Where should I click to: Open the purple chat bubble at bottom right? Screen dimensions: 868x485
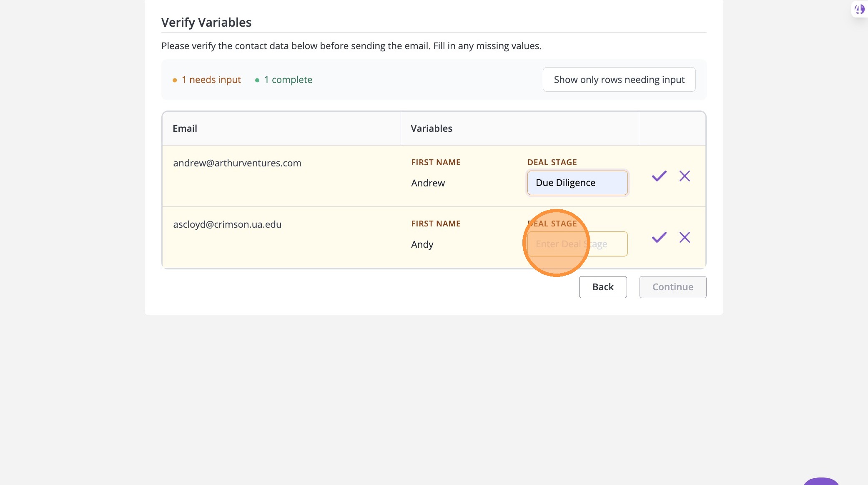[x=820, y=482]
